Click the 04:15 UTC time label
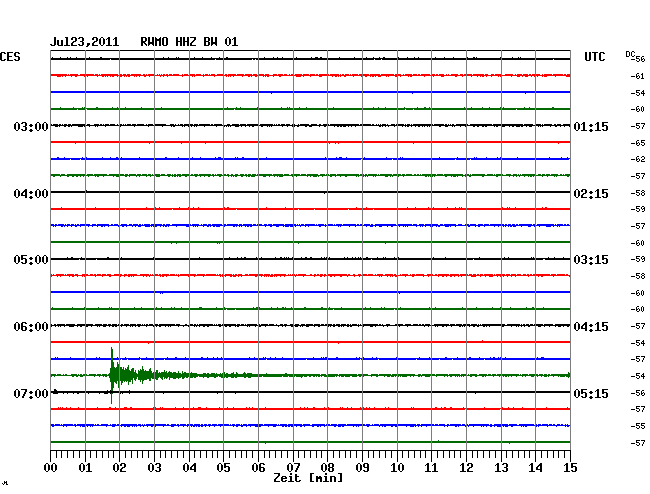The image size is (650, 494). click(591, 327)
